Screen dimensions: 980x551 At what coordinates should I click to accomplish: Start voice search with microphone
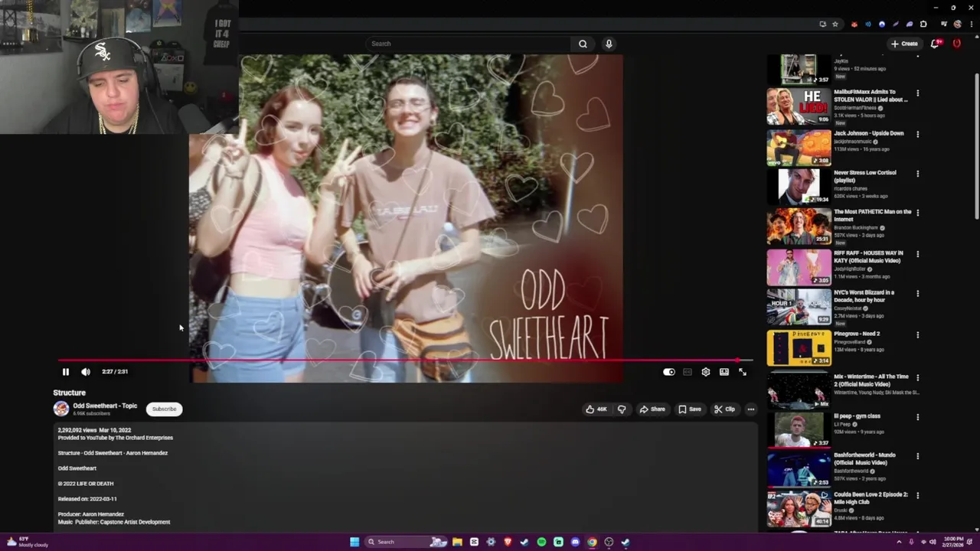click(x=609, y=44)
